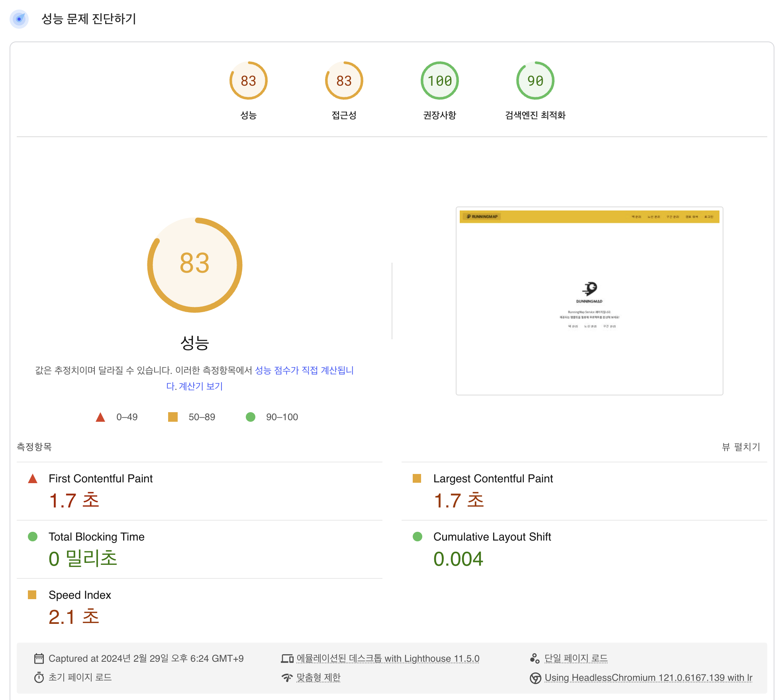Screen dimensions: 784x700
Task: Click the green circle 90–100 legend icon
Action: point(251,417)
